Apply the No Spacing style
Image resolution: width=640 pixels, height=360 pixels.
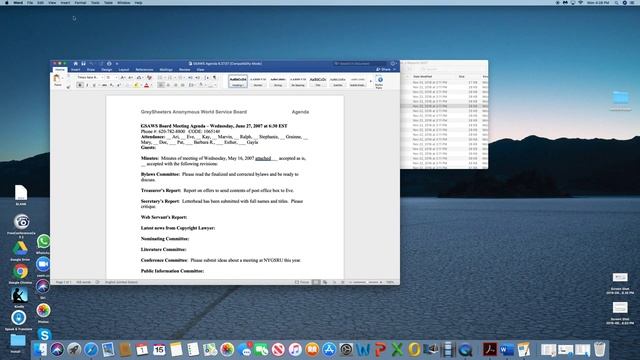[x=298, y=82]
